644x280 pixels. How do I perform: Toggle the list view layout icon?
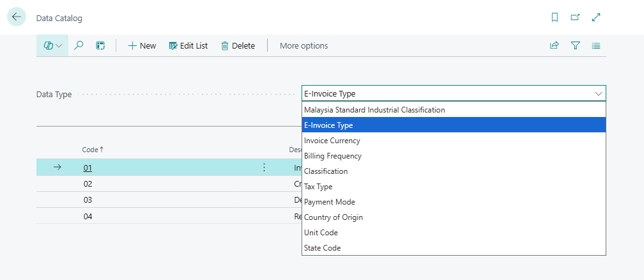click(596, 45)
